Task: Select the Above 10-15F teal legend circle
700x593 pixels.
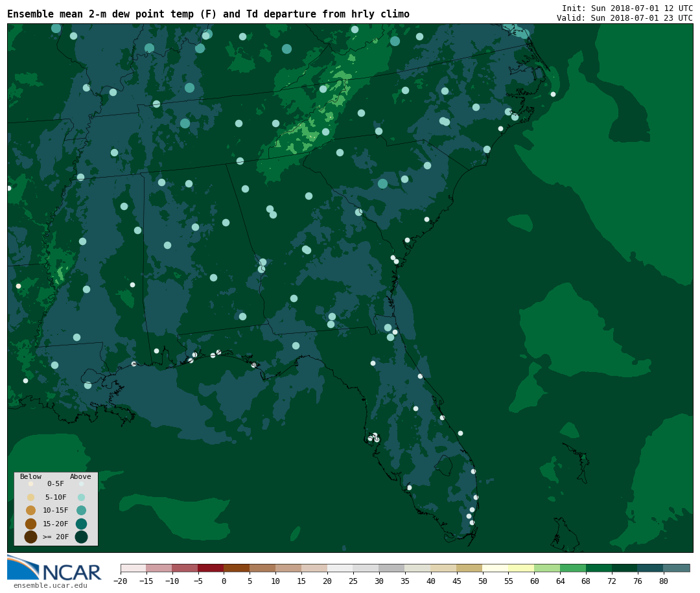Action: point(81,510)
